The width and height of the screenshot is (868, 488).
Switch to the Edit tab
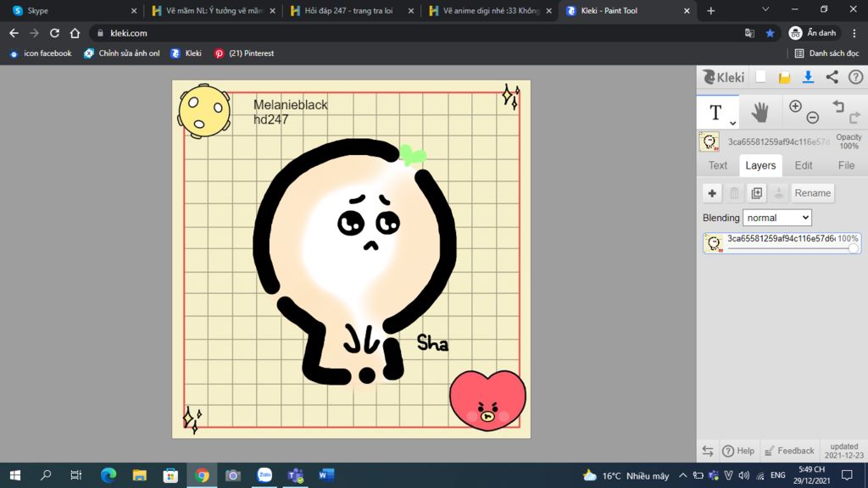pos(804,165)
